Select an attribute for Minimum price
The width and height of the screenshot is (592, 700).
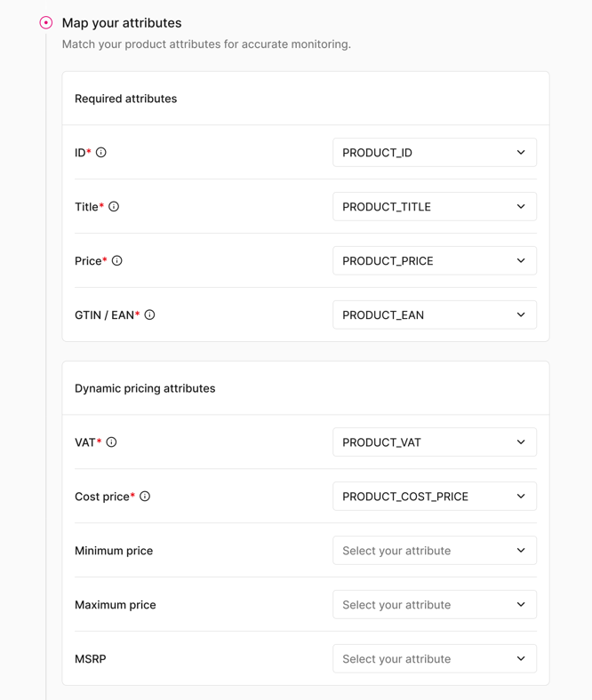point(435,550)
